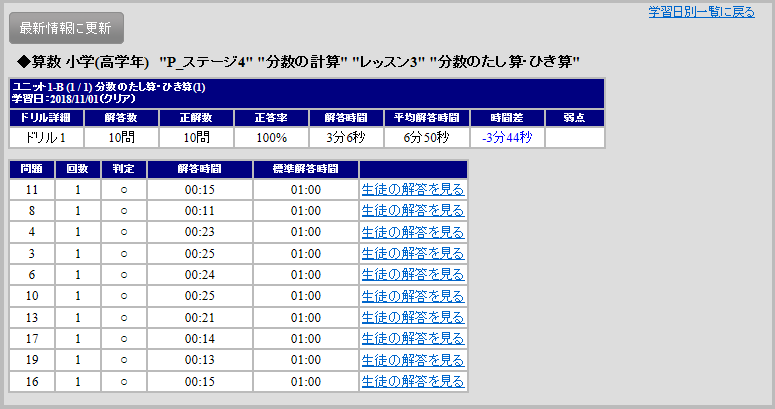775x409 pixels.
Task: Click the 00:11 answer time cell
Action: (200, 211)
